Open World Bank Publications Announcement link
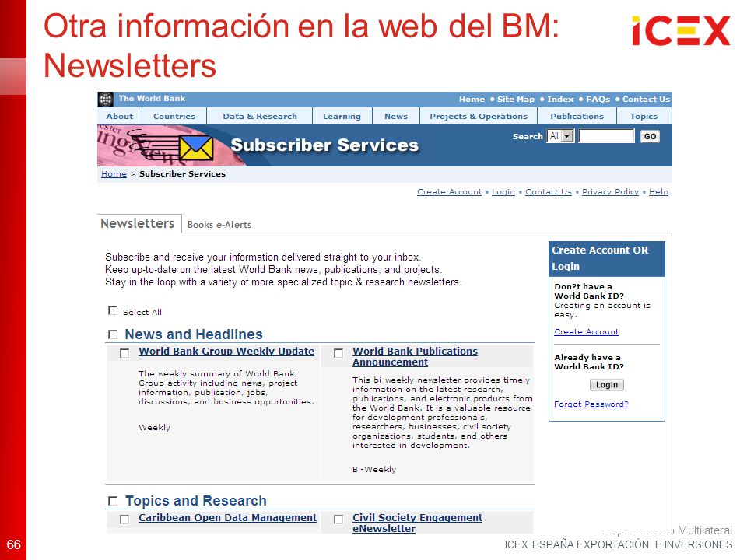The width and height of the screenshot is (747, 560). 415,357
